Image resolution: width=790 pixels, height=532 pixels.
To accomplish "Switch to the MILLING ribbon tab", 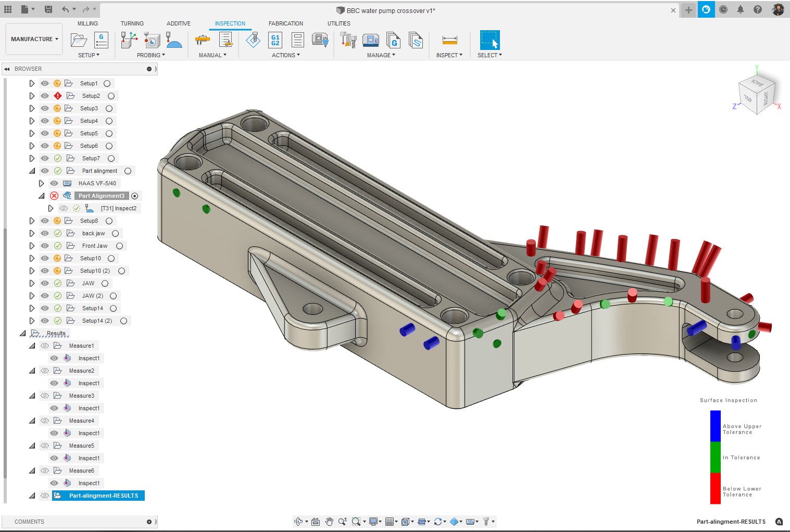I will pyautogui.click(x=87, y=23).
